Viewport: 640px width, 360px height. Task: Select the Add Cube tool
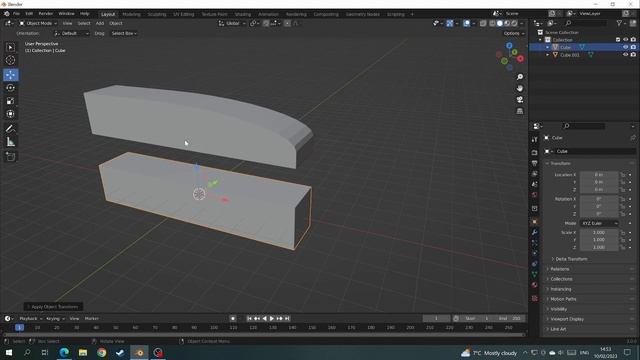click(11, 157)
